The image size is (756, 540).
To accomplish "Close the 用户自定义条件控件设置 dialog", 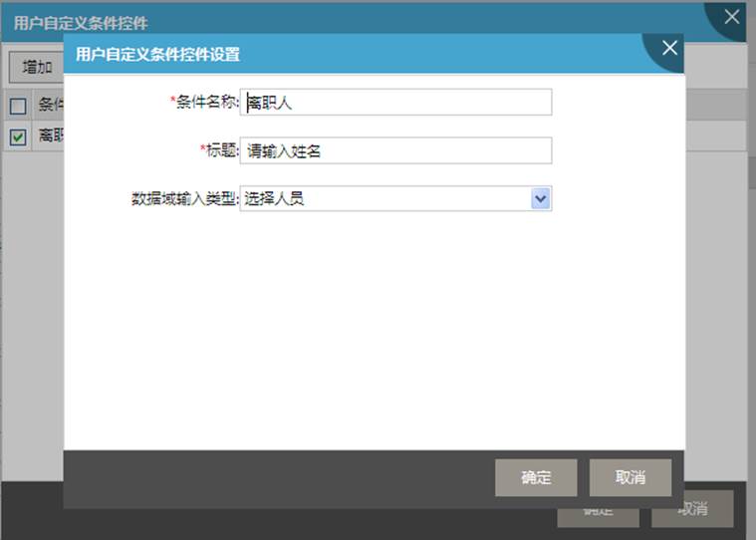I will click(x=669, y=48).
